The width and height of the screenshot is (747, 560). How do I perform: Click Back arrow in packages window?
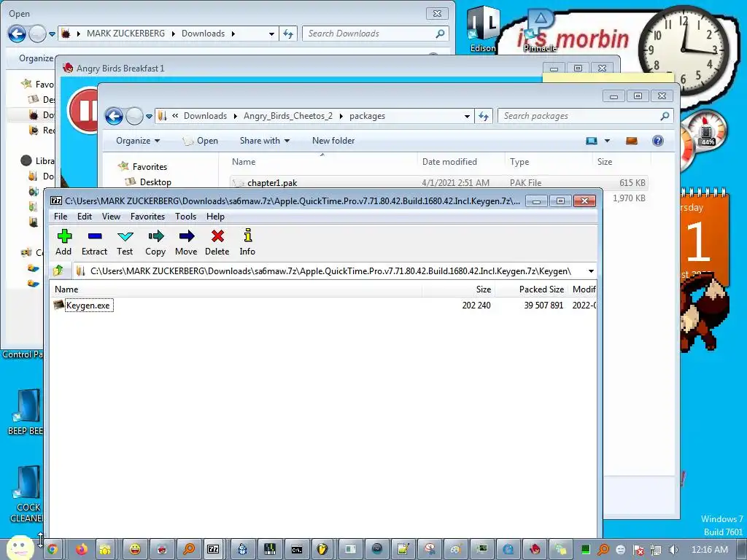(x=114, y=116)
